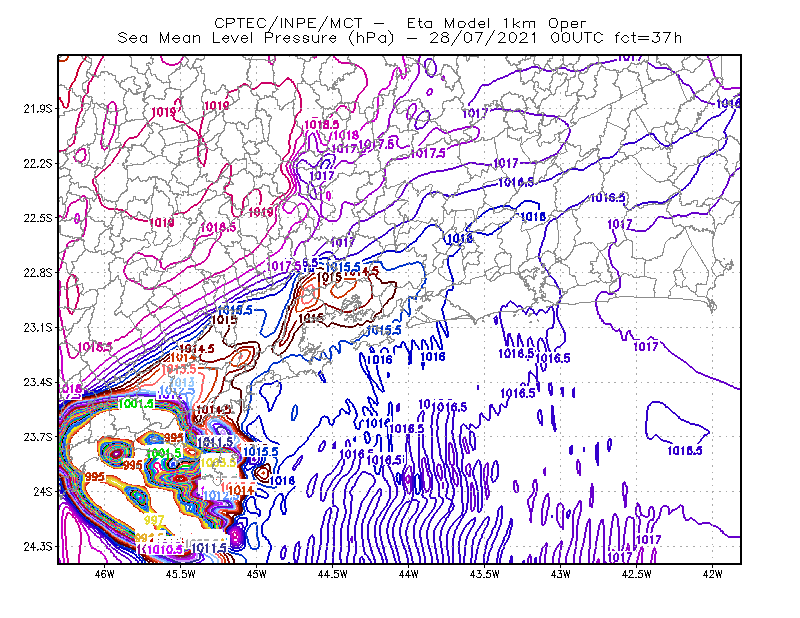The height and width of the screenshot is (618, 800).
Task: Click the 42.5W longitude axis label
Action: click(x=637, y=574)
